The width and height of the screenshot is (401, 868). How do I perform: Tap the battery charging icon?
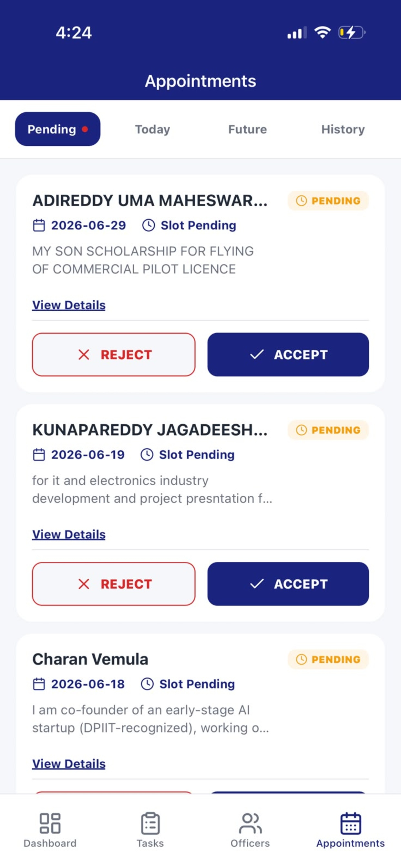coord(352,33)
